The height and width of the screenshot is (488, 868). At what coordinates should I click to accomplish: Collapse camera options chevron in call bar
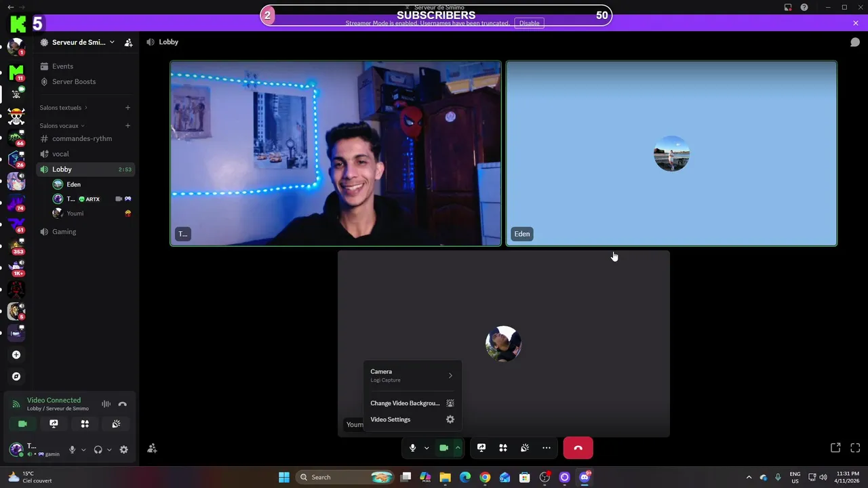click(x=458, y=448)
